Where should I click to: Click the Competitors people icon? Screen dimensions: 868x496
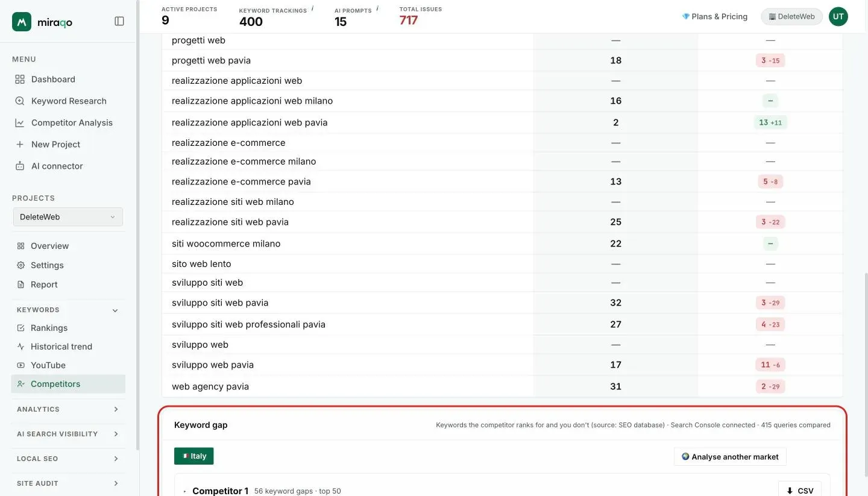tap(20, 384)
